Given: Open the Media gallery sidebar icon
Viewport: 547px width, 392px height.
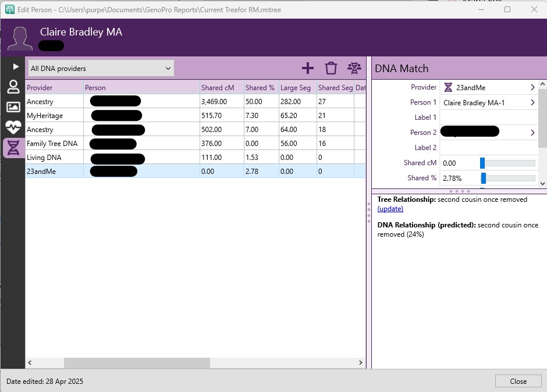Looking at the screenshot, I should click(13, 107).
